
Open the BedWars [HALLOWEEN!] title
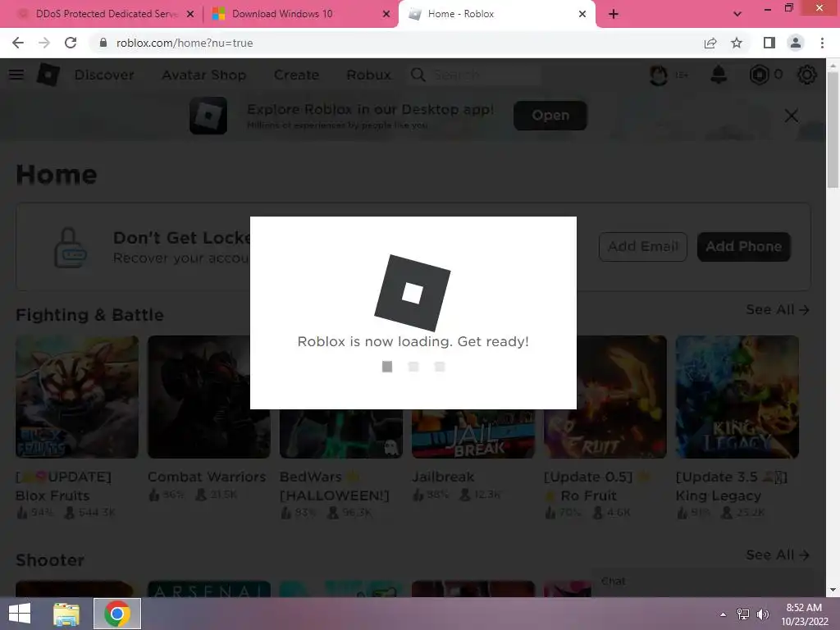(x=335, y=486)
